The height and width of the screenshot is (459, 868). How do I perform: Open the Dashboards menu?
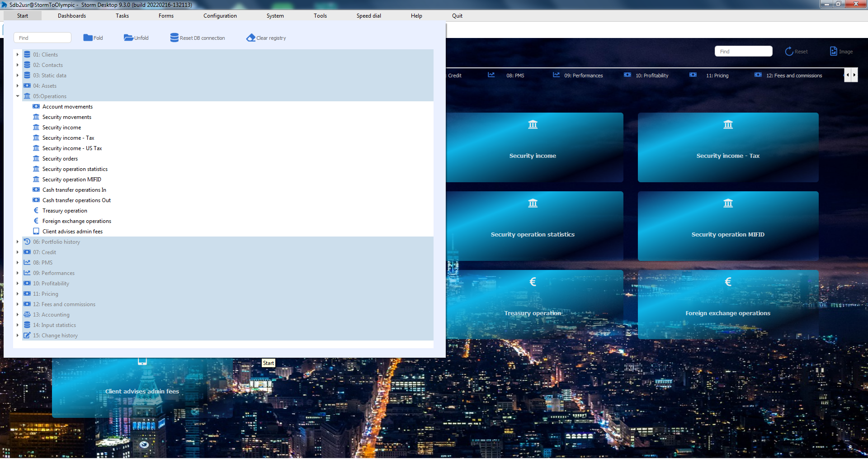(x=72, y=15)
